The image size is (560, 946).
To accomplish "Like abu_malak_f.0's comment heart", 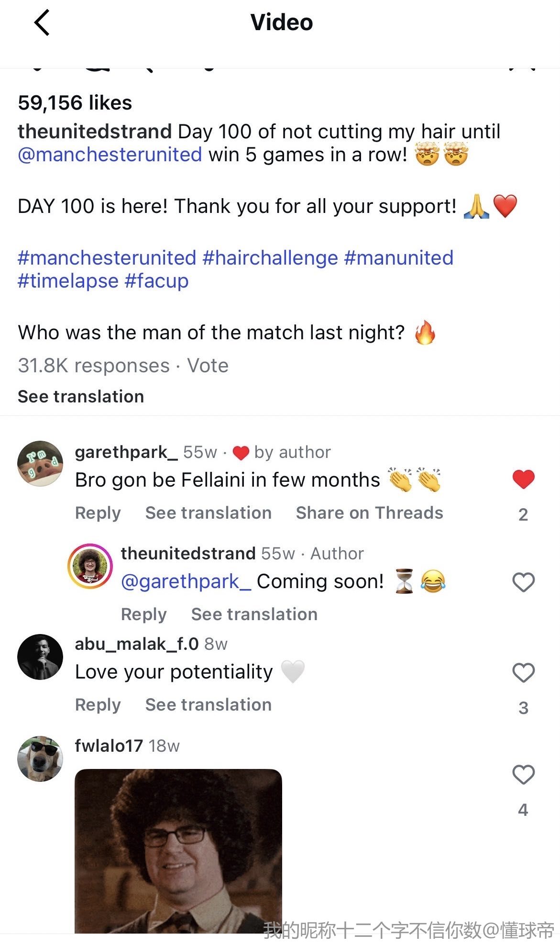I will click(523, 673).
